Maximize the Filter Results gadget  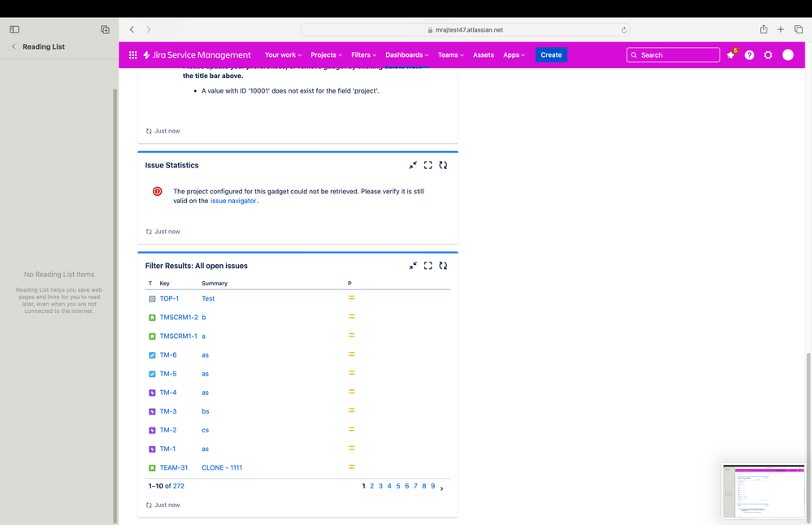click(428, 265)
